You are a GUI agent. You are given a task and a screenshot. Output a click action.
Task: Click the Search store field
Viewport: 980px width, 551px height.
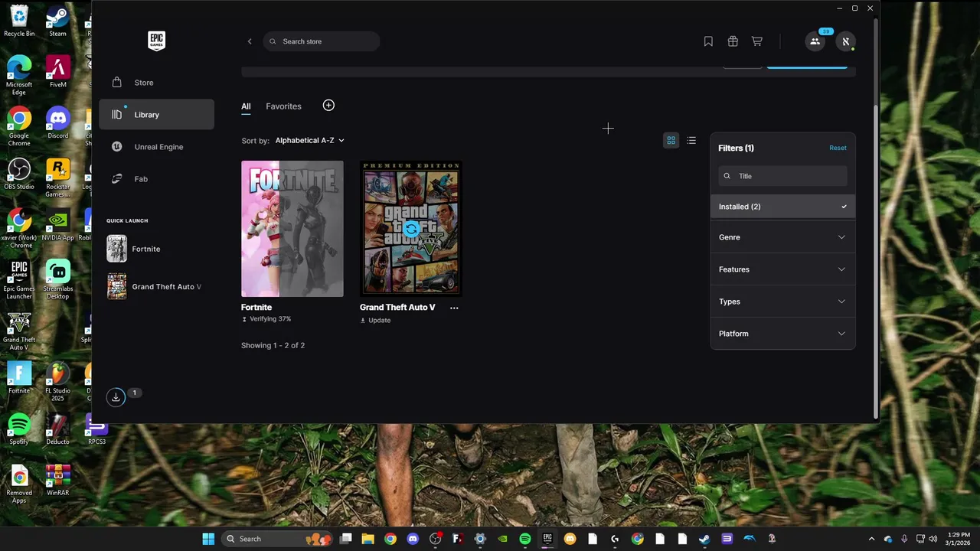pos(322,41)
